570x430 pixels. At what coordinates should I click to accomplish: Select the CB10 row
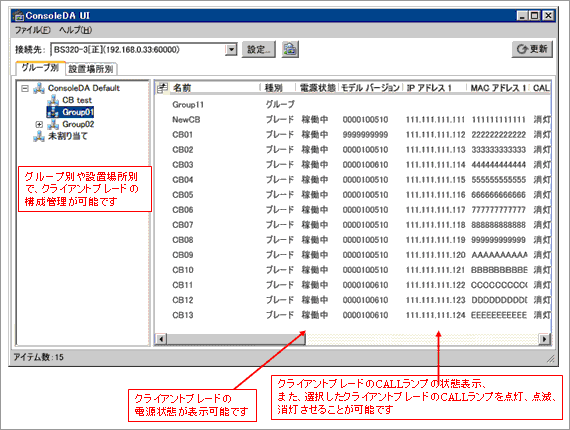[x=353, y=270]
